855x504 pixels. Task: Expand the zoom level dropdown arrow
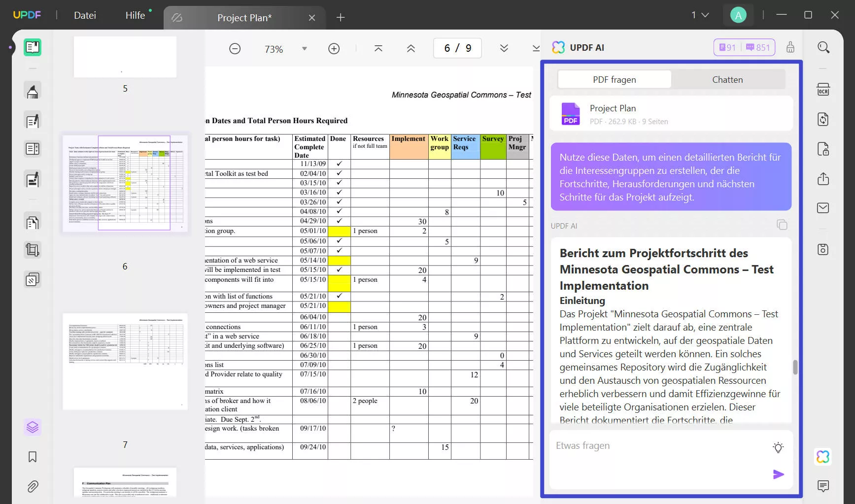point(305,49)
